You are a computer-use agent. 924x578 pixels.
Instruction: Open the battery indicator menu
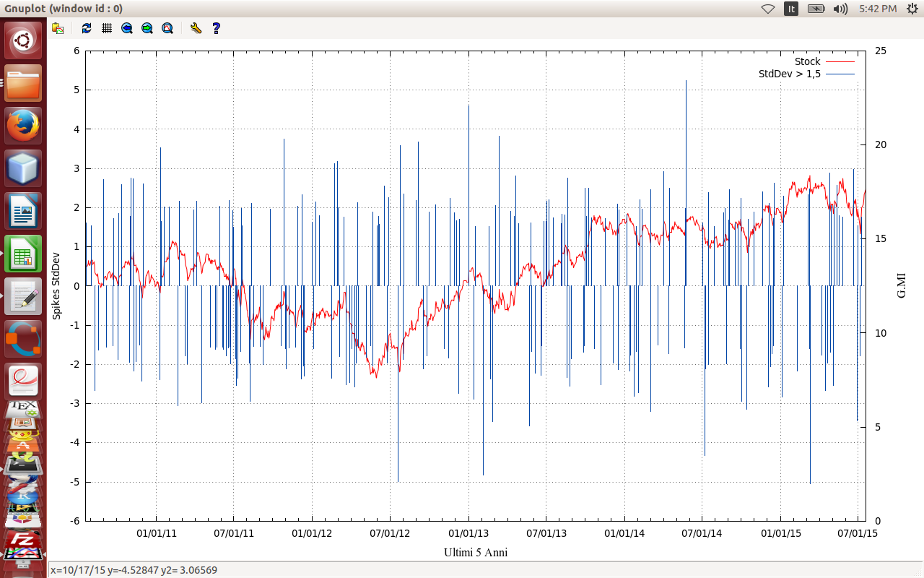[816, 9]
